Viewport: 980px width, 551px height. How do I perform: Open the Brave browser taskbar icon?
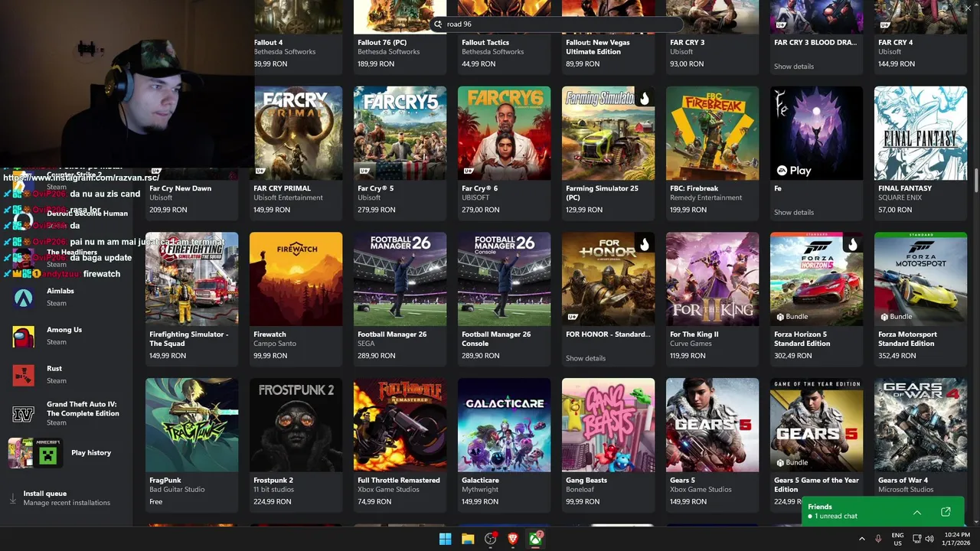[x=513, y=539]
